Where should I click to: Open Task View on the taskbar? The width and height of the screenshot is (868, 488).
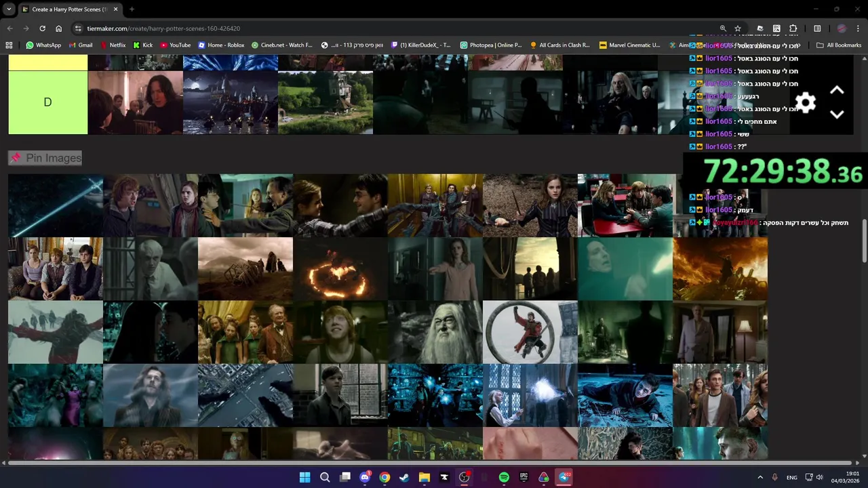(345, 477)
